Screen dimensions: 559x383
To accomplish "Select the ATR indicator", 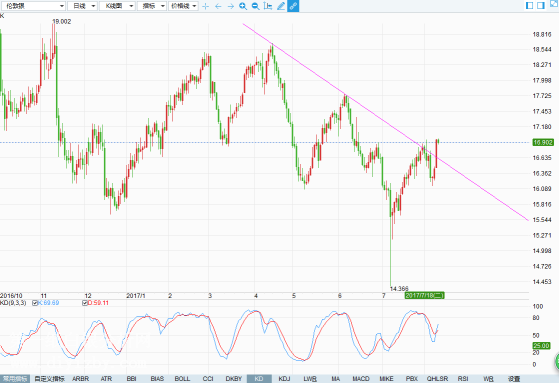I will pos(106,379).
